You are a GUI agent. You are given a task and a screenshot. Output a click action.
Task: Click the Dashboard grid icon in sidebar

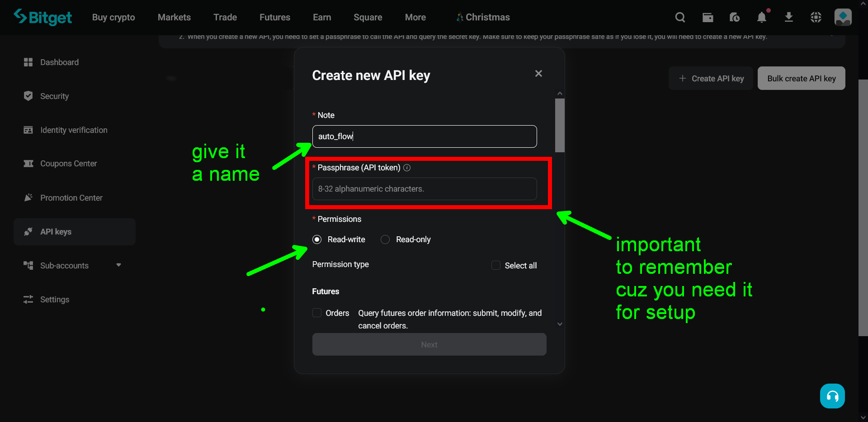click(28, 62)
